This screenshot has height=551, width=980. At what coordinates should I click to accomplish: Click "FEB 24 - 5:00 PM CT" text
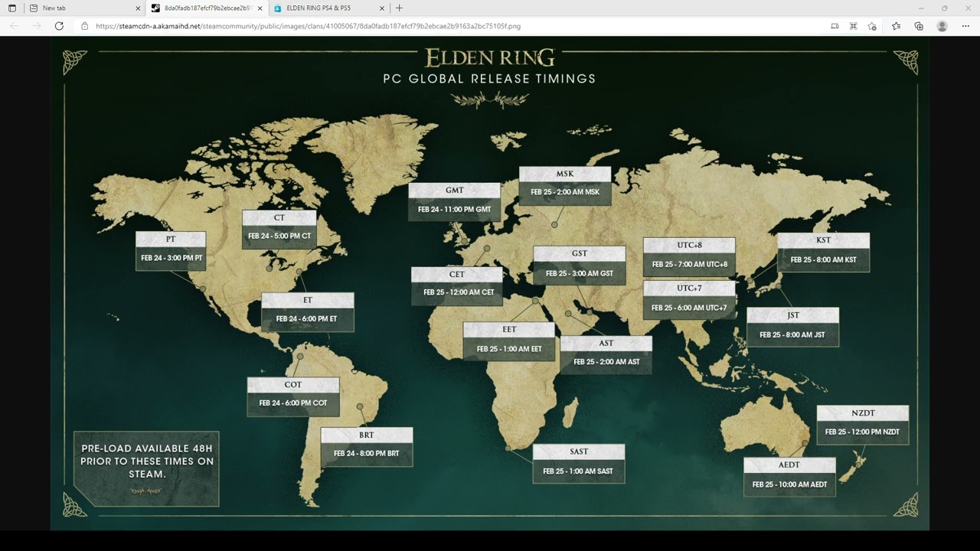click(x=279, y=236)
